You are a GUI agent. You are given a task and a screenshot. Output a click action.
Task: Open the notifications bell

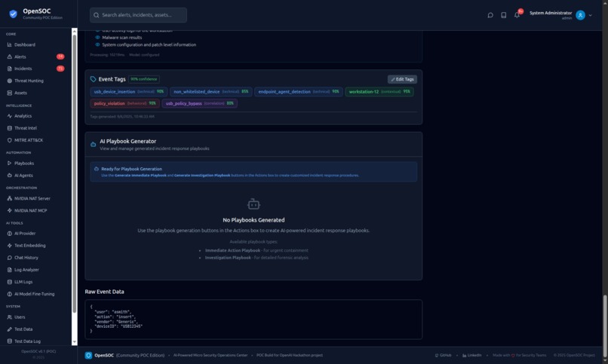click(x=517, y=15)
